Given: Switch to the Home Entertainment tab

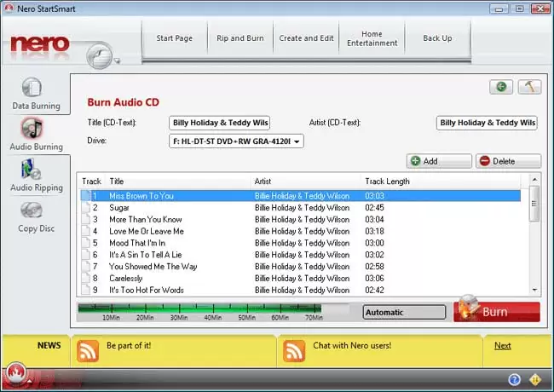Looking at the screenshot, I should coord(372,38).
